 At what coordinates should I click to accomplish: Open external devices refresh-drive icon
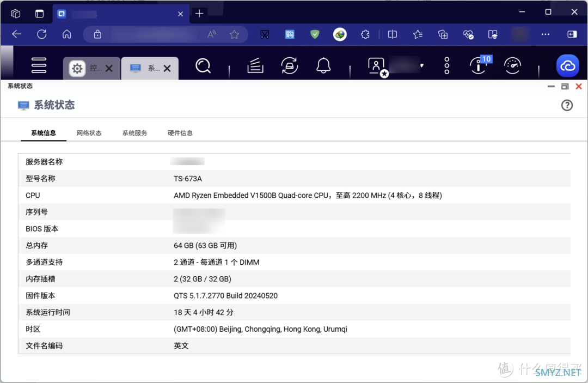pyautogui.click(x=290, y=65)
